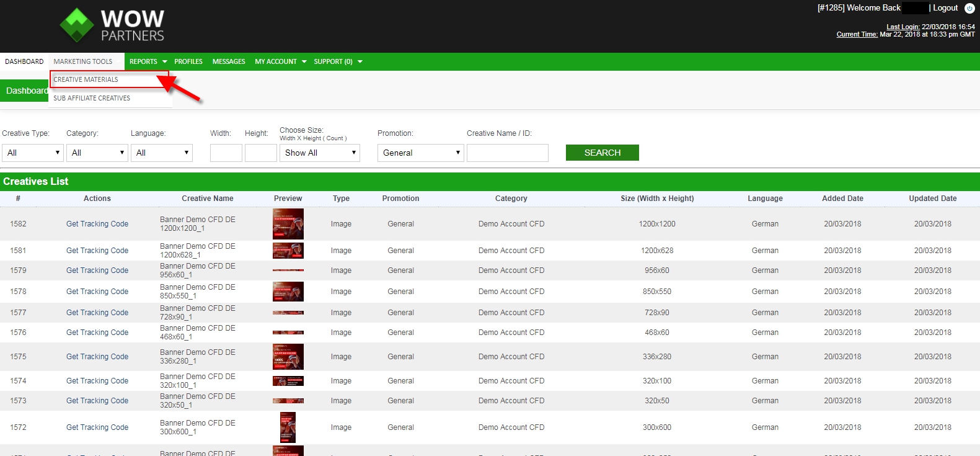Open the Messages menu item
The width and height of the screenshot is (980, 456).
[229, 61]
